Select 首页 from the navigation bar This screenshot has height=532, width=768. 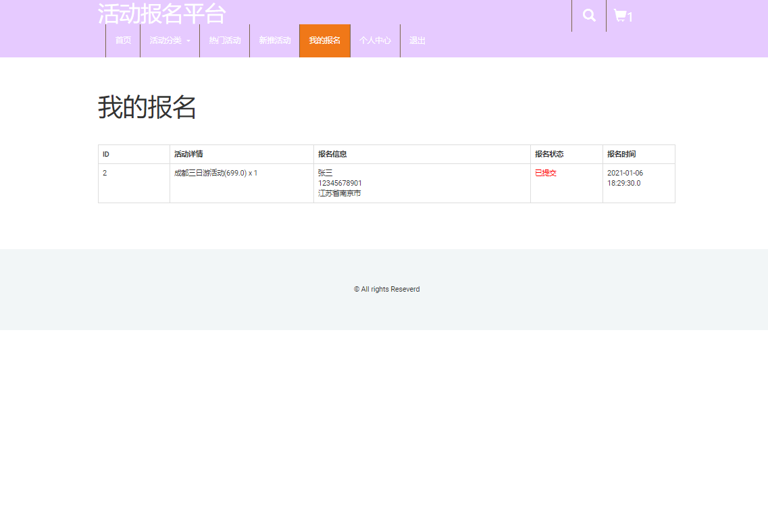point(122,41)
